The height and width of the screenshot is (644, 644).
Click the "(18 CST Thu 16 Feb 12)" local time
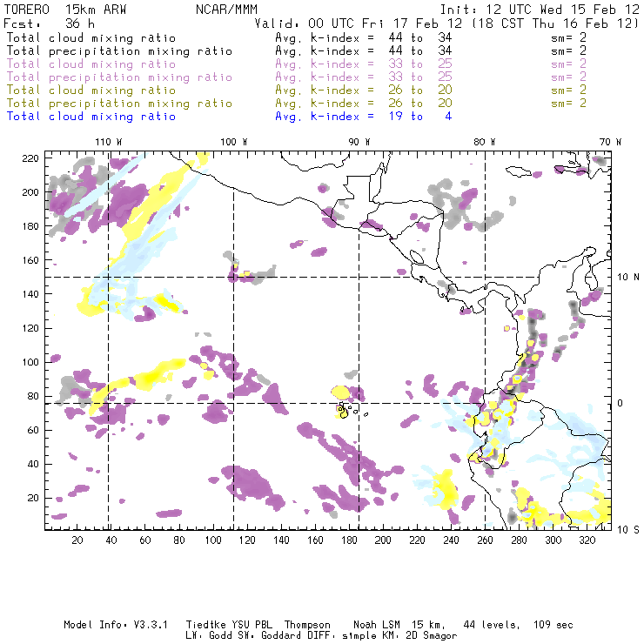pyautogui.click(x=555, y=23)
